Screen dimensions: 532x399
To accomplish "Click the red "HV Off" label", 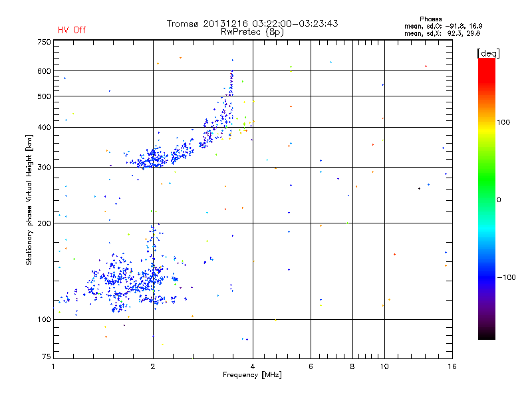I will (72, 30).
